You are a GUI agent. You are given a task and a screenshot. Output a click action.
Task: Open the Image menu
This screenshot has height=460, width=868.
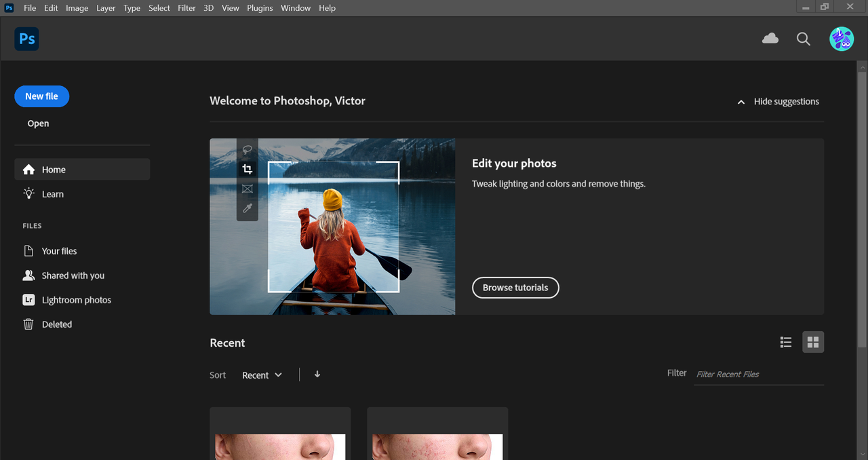[77, 8]
